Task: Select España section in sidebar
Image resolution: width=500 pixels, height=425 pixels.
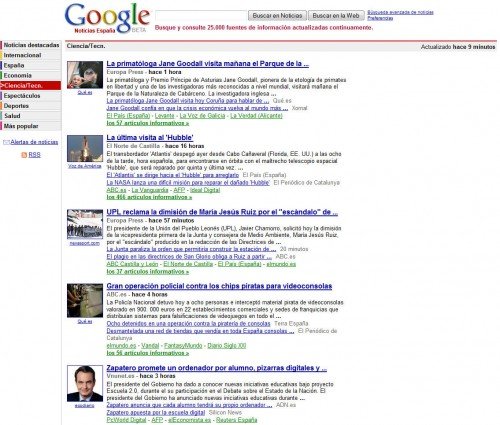Action: point(31,65)
